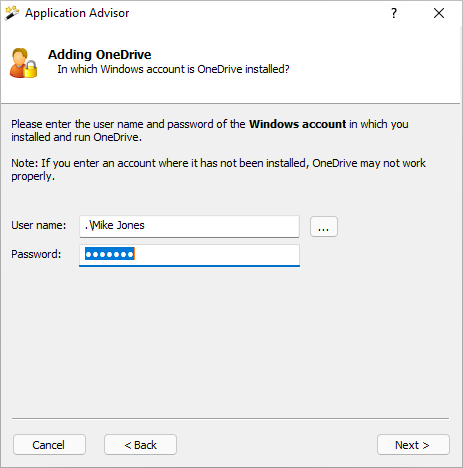Click the 'In which Windows account' subtitle
The width and height of the screenshot is (463, 468).
[173, 69]
